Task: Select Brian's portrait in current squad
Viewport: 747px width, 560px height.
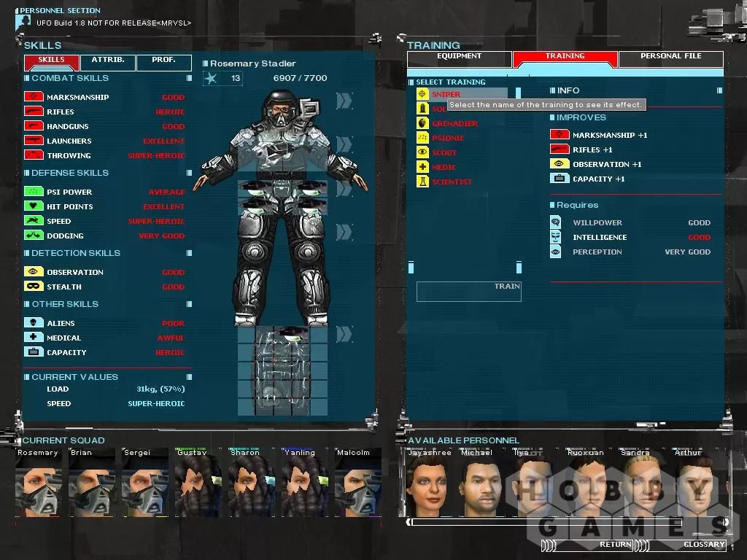Action: click(91, 482)
